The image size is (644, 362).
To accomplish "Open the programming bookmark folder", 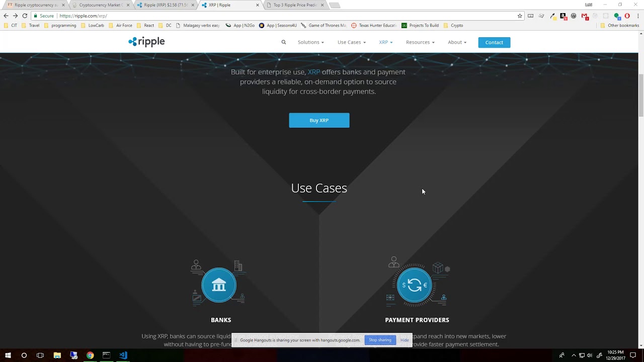I will pyautogui.click(x=60, y=25).
